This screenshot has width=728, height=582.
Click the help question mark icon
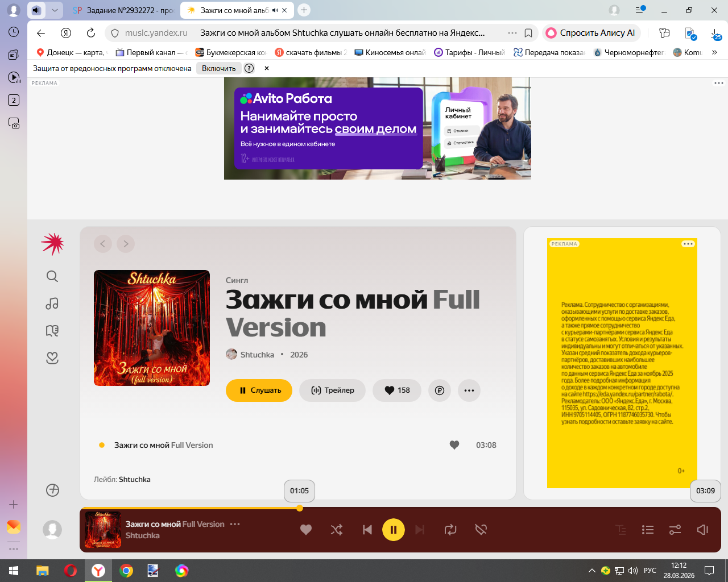click(x=249, y=68)
